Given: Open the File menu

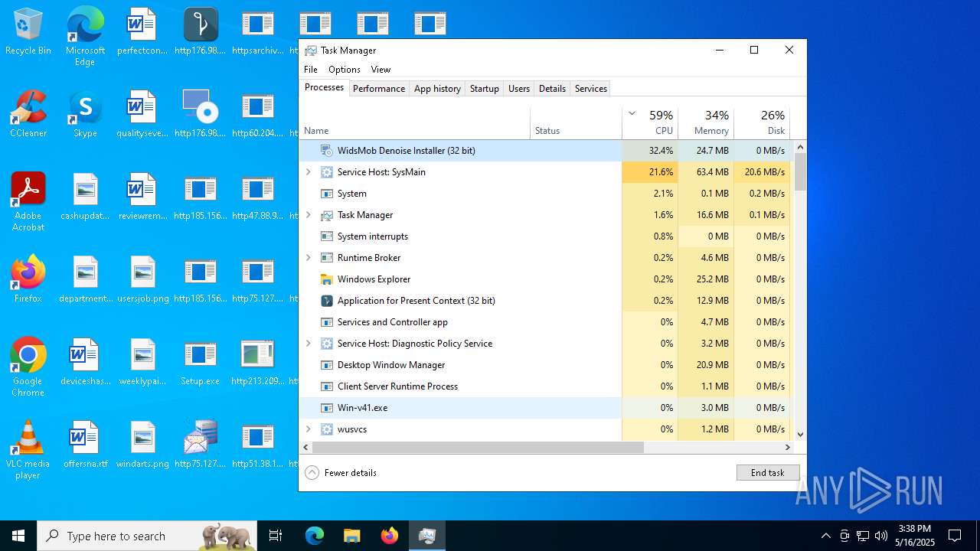Looking at the screenshot, I should [x=311, y=70].
